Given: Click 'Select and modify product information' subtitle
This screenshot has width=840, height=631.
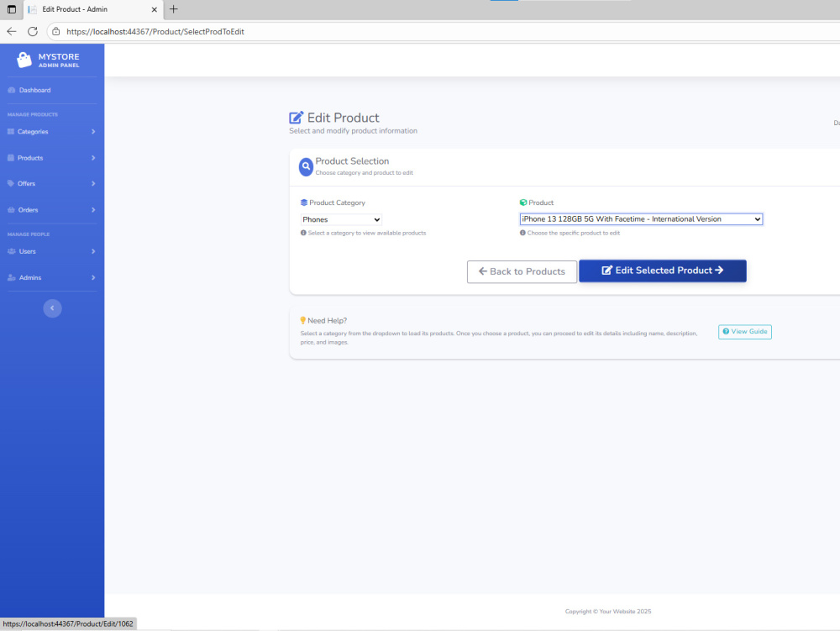Looking at the screenshot, I should 353,131.
